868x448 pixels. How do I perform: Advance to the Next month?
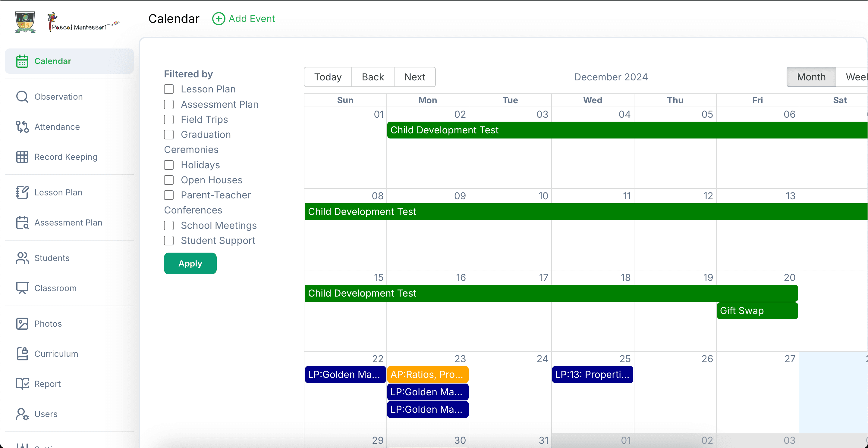tap(414, 77)
